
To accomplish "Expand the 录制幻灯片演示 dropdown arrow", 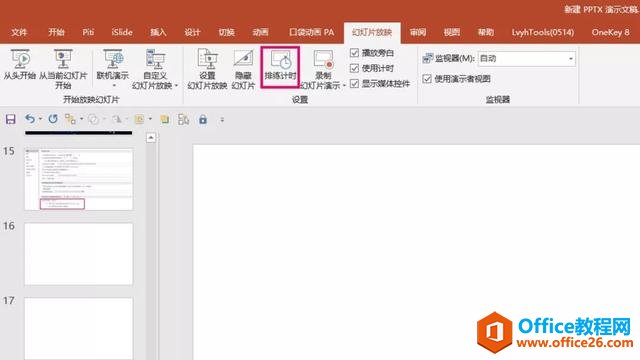I will click(344, 86).
